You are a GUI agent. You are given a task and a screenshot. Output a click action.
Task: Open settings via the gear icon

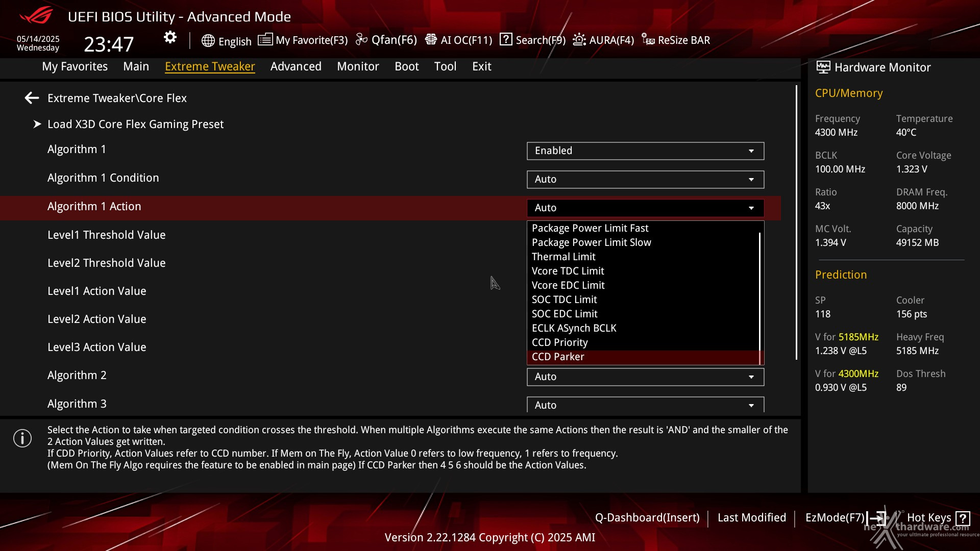(x=170, y=37)
